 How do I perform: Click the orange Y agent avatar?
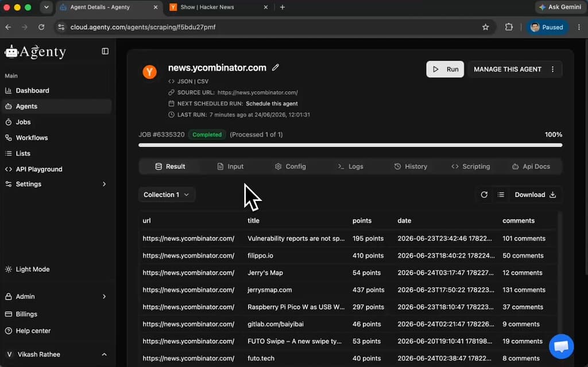150,72
